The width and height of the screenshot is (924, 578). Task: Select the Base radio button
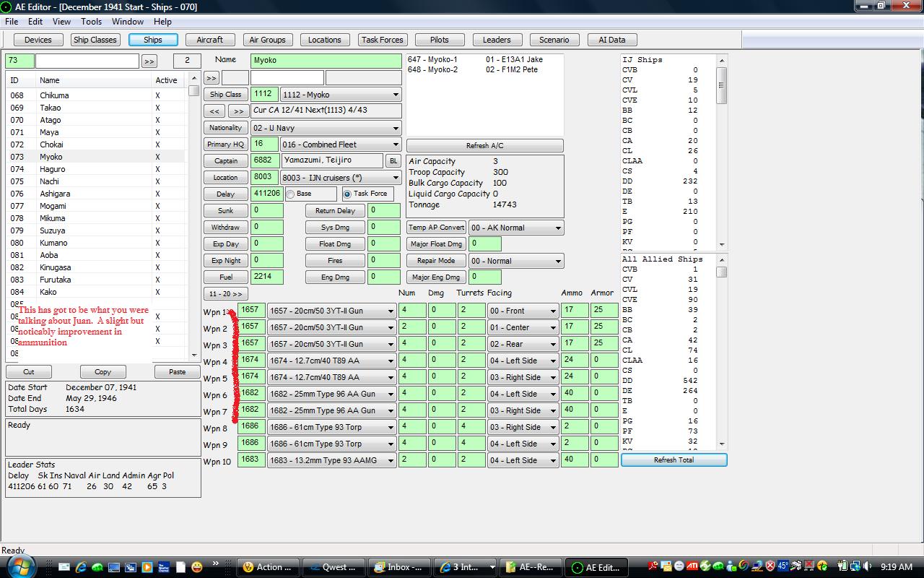point(290,194)
